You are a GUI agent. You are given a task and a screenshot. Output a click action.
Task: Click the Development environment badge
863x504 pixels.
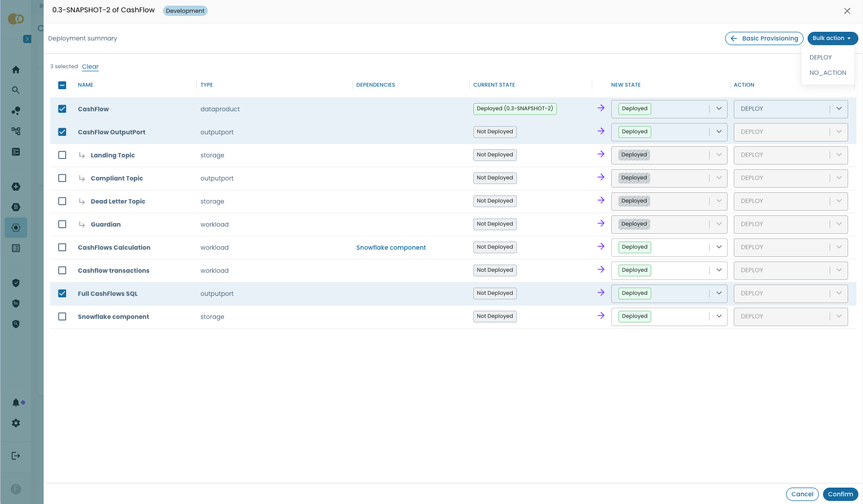pos(185,11)
